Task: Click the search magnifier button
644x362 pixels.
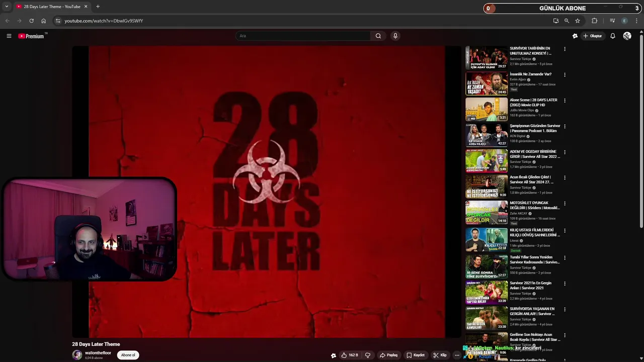Action: point(378,36)
